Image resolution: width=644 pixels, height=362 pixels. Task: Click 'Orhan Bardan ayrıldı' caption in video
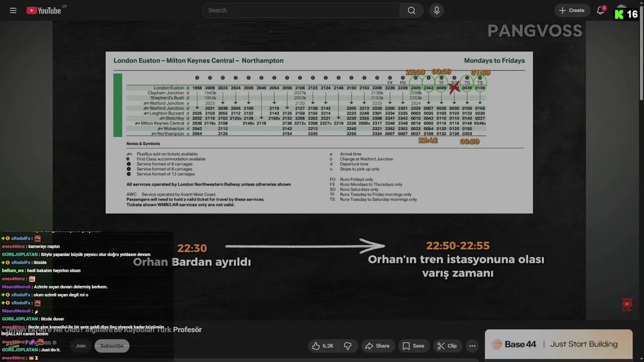click(192, 262)
